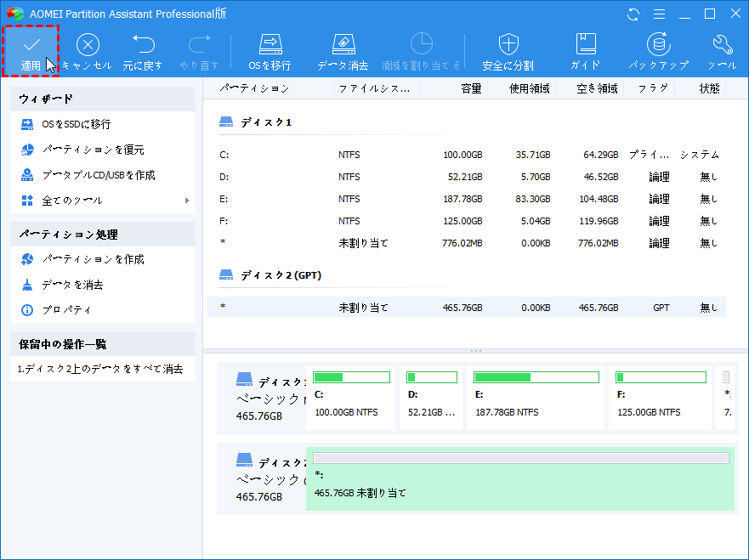Click the 元に戻す (Undo) arrow icon
This screenshot has height=560, width=749.
pyautogui.click(x=144, y=44)
